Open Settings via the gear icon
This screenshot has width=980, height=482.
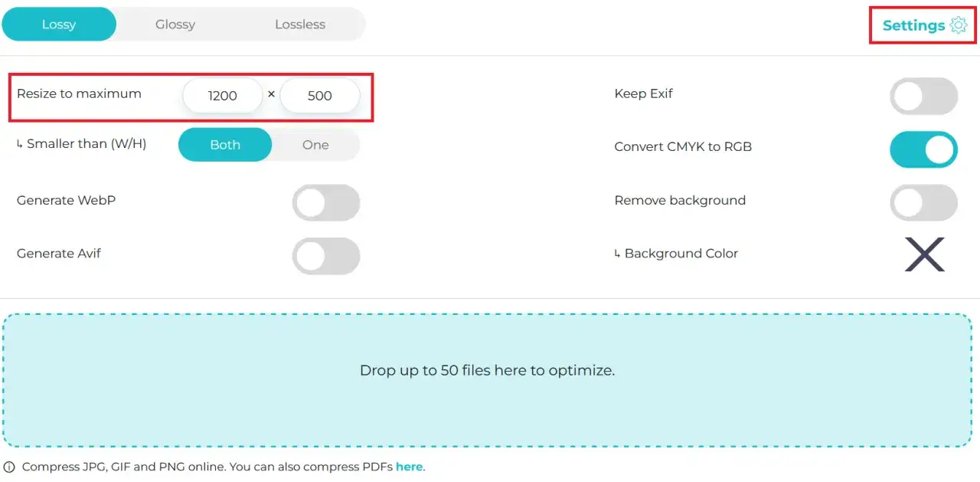[x=958, y=25]
